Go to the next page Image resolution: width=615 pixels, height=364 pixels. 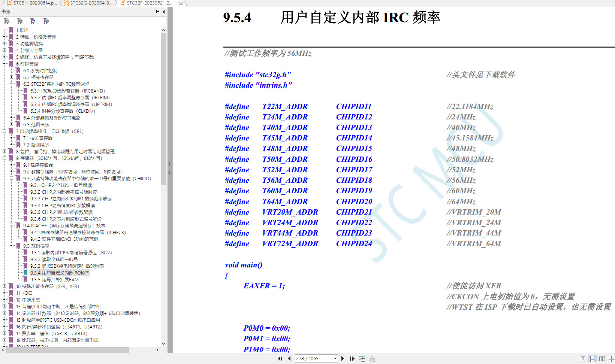343,358
